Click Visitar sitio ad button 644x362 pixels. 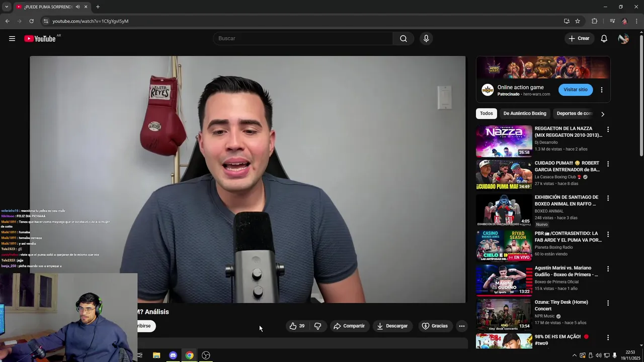[x=576, y=89]
